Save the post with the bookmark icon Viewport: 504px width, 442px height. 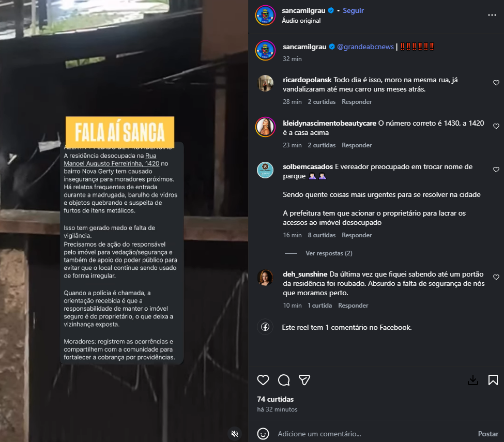click(493, 380)
